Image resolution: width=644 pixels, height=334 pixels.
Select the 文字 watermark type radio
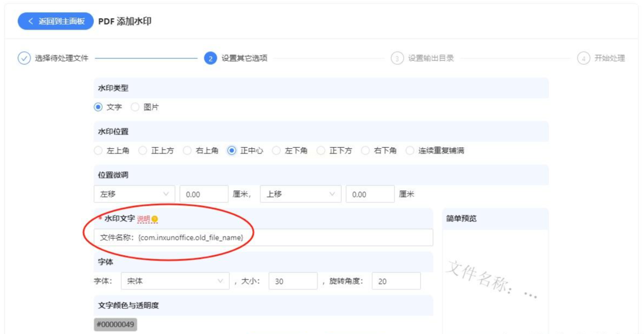tap(98, 107)
